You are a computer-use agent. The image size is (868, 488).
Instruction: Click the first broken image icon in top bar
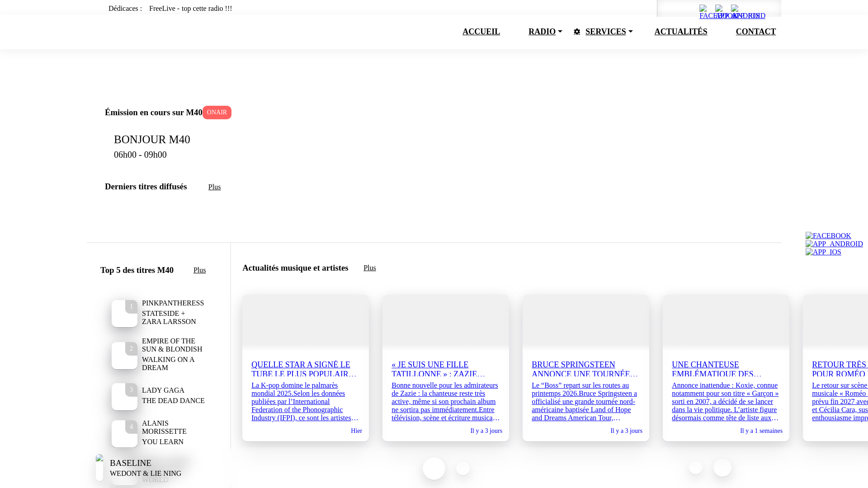point(703,9)
